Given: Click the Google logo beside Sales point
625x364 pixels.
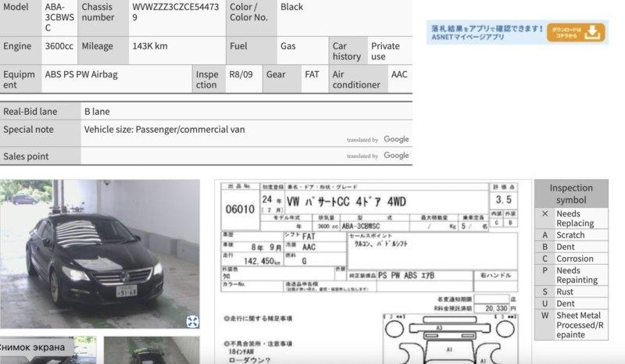Looking at the screenshot, I should click(x=396, y=155).
